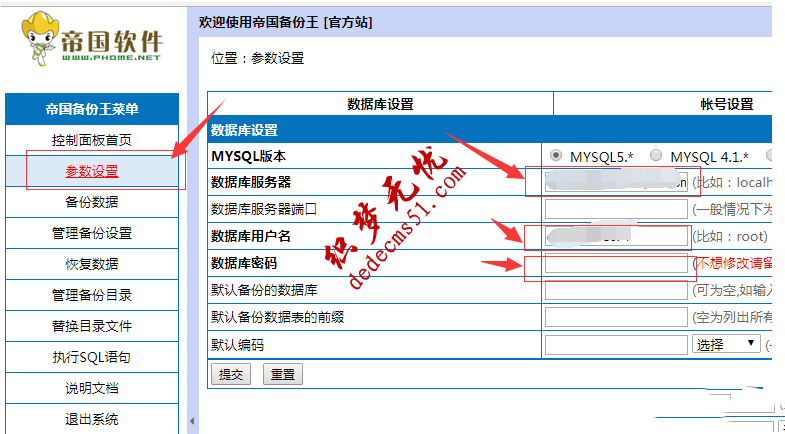
Task: Click the 帝国备份王菜单 header
Action: point(92,109)
